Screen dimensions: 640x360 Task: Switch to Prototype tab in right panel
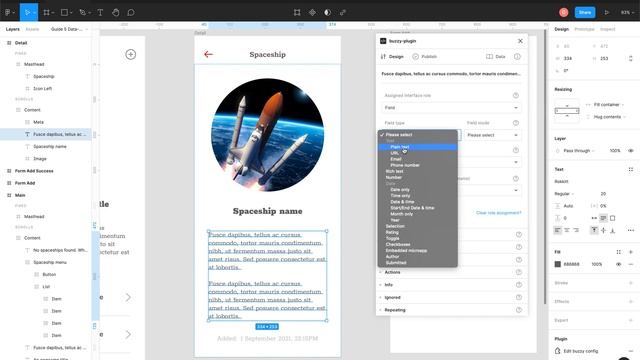pyautogui.click(x=584, y=29)
